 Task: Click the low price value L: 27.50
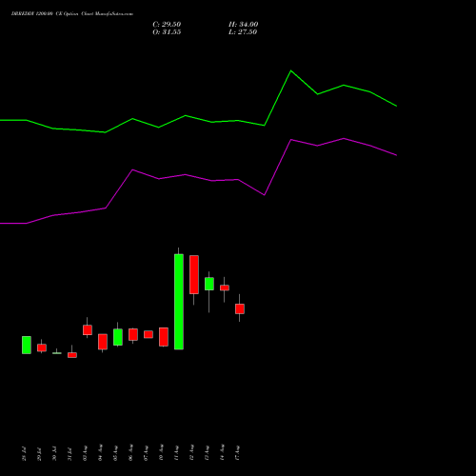tap(243, 32)
